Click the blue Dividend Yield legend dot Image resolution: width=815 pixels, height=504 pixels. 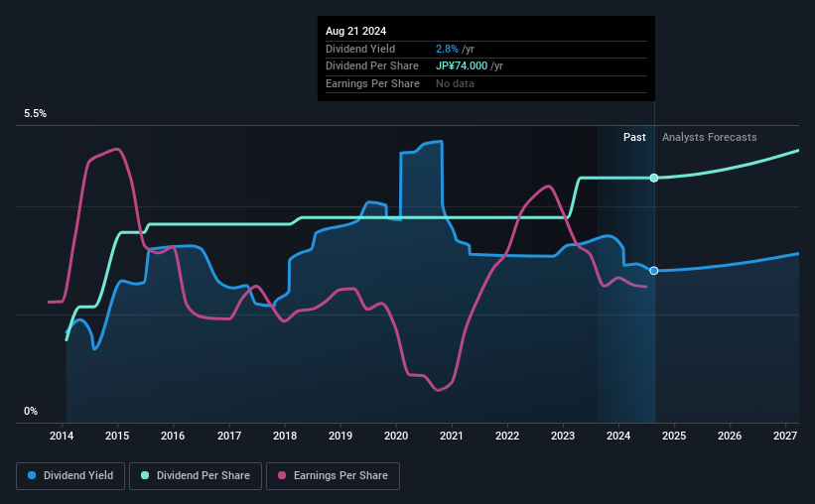[x=32, y=475]
